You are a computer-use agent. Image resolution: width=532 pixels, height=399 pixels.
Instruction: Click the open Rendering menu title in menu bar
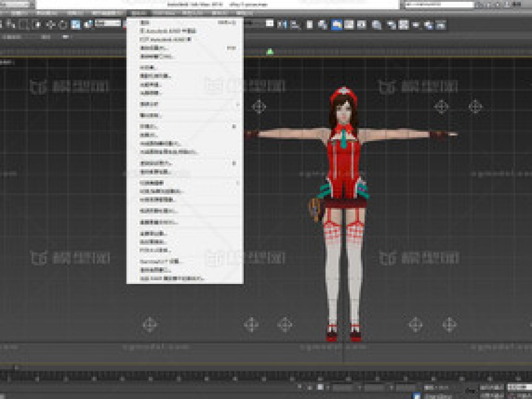tap(139, 13)
